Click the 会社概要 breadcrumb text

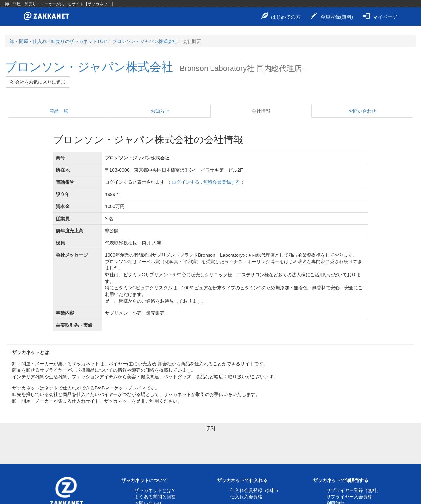tap(192, 41)
